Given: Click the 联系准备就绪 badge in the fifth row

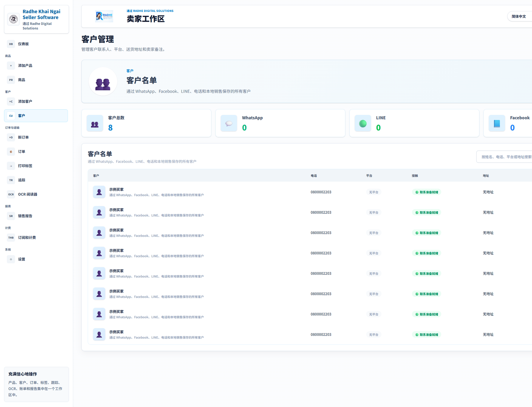Looking at the screenshot, I should tap(426, 274).
